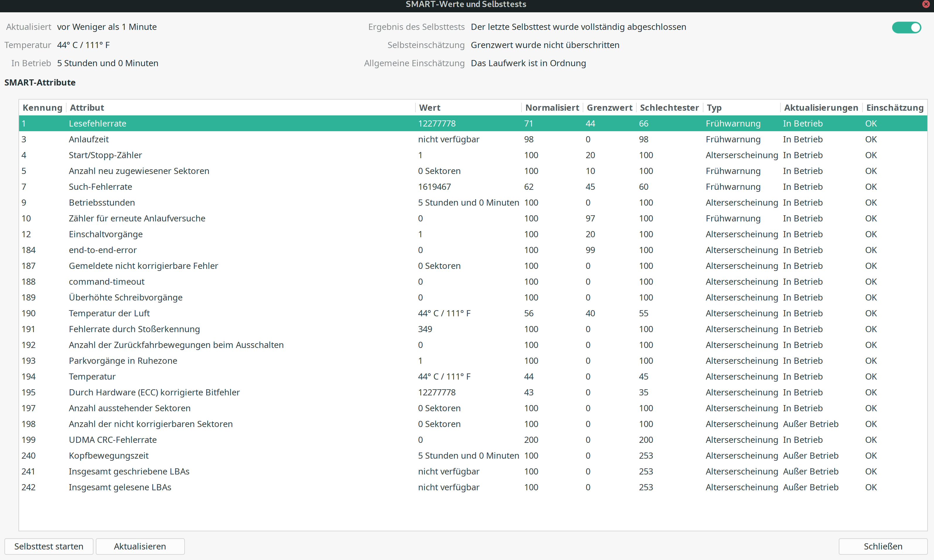The width and height of the screenshot is (934, 560).
Task: Sort by Kennung column header
Action: [x=42, y=107]
